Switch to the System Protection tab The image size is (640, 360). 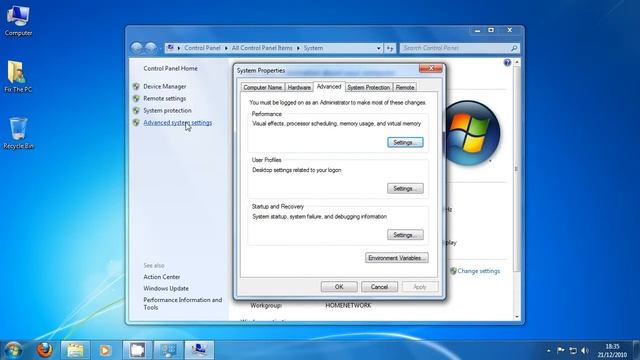(369, 87)
